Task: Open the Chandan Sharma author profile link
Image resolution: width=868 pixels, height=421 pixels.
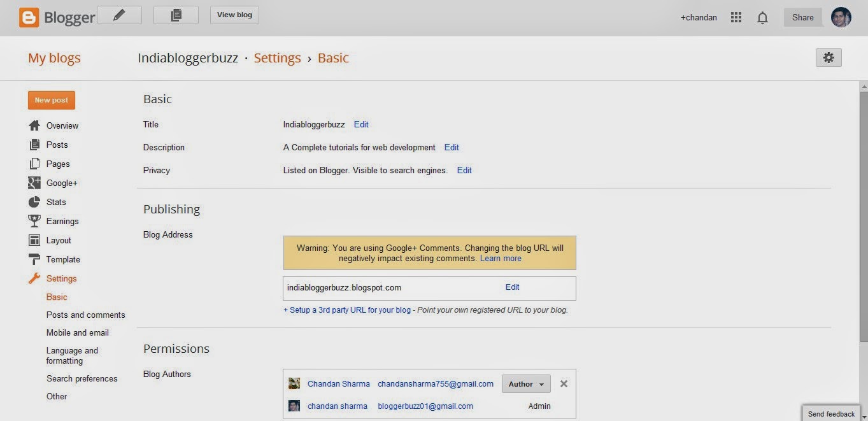Action: coord(339,384)
